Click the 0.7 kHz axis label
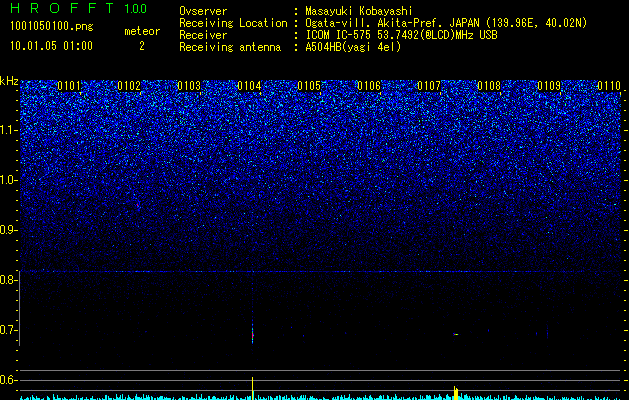This screenshot has width=629, height=400. (x=8, y=330)
